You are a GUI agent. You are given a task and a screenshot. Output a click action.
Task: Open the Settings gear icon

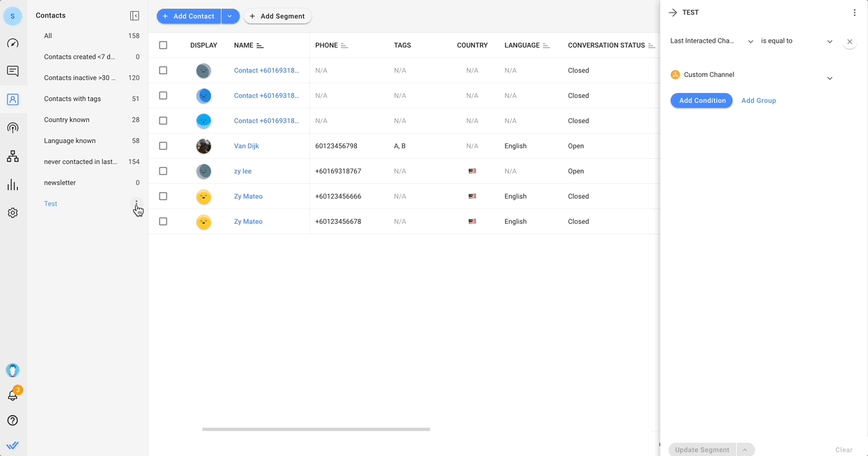tap(13, 213)
